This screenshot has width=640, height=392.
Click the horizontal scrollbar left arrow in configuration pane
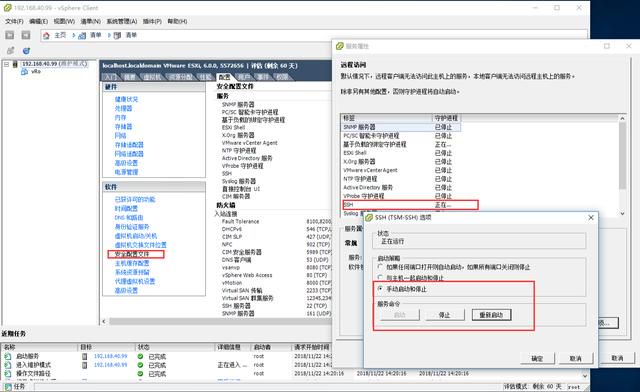tap(104, 321)
